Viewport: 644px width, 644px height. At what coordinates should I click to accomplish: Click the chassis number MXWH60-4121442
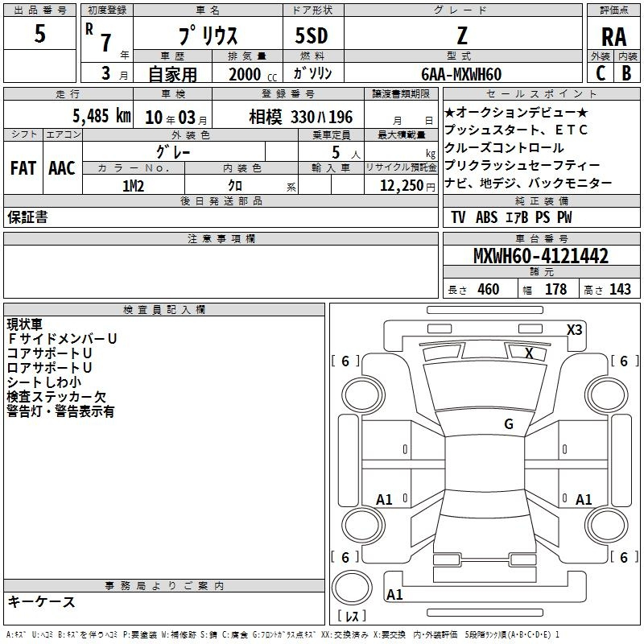point(540,256)
